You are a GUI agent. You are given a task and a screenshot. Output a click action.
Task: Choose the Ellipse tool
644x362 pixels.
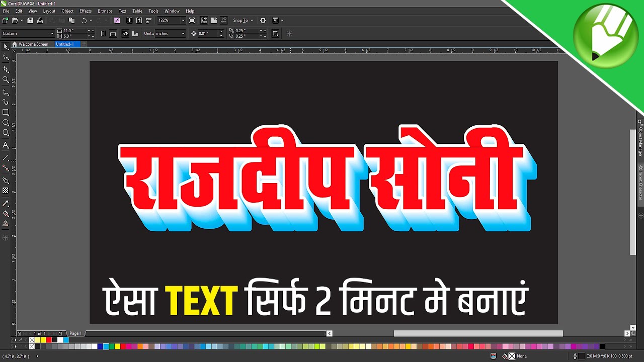pyautogui.click(x=6, y=122)
